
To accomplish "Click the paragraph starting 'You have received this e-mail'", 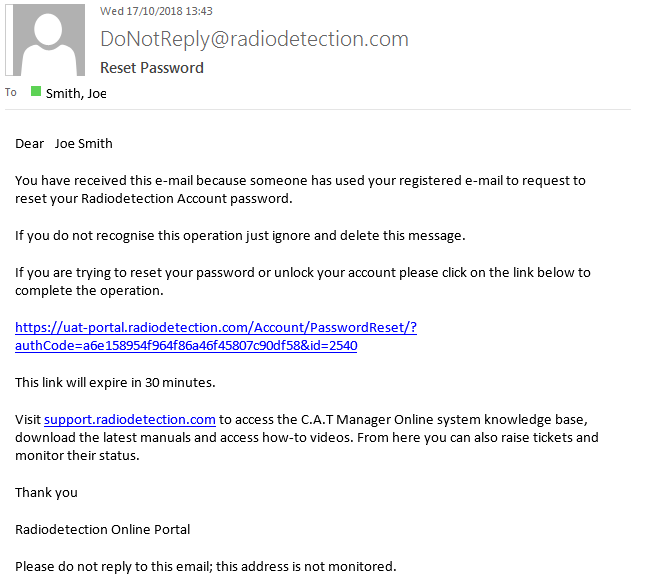I will coord(300,189).
